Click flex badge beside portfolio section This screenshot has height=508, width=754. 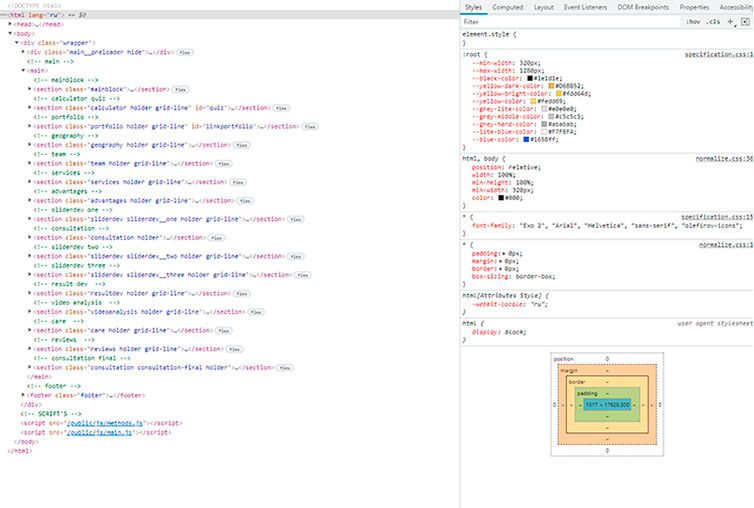click(310, 127)
